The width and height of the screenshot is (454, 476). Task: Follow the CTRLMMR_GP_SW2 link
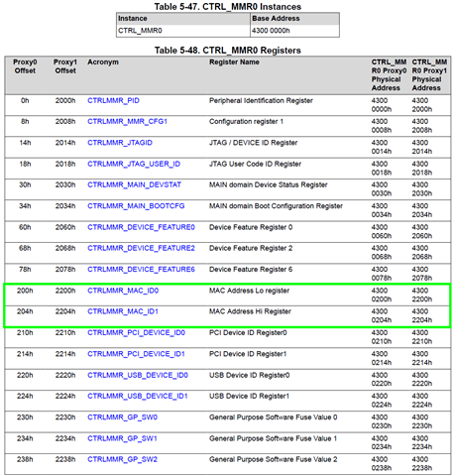[122, 459]
